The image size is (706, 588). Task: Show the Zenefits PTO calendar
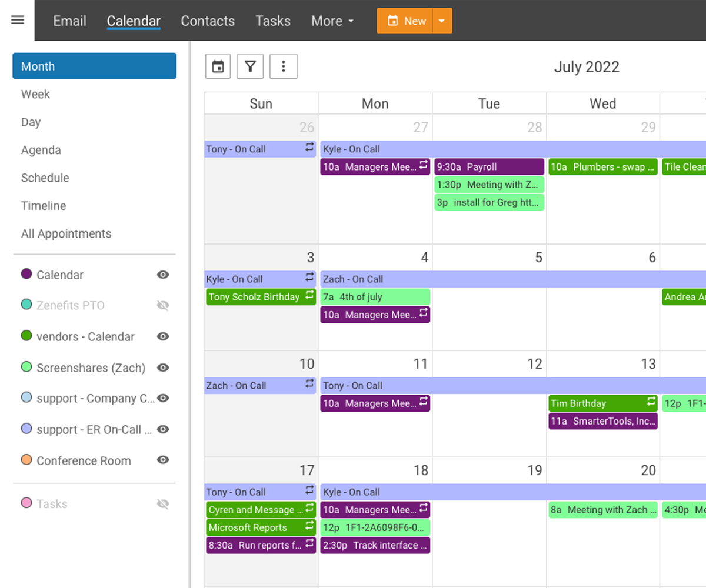point(162,305)
